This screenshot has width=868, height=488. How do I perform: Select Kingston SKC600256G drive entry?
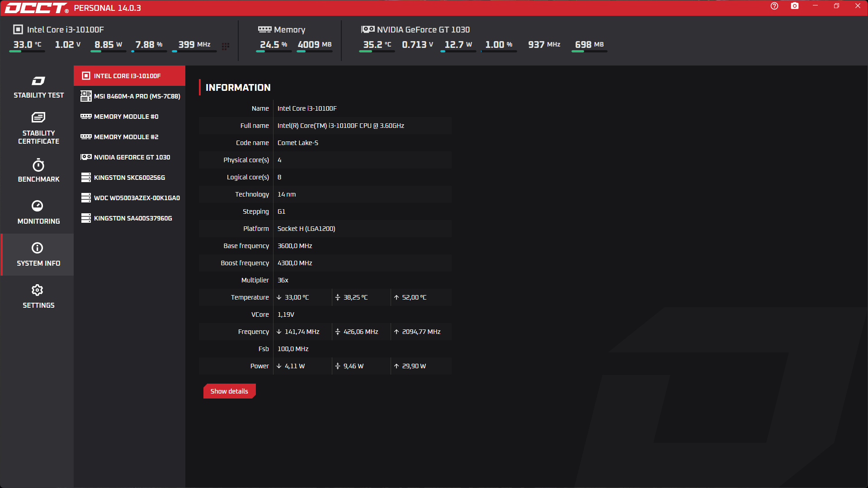[x=129, y=178]
